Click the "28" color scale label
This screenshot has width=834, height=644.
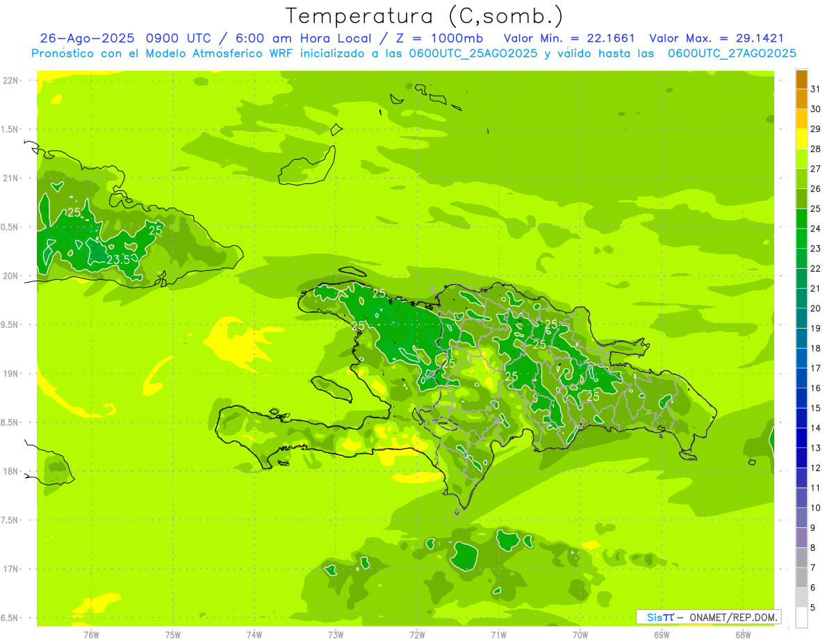tap(816, 149)
